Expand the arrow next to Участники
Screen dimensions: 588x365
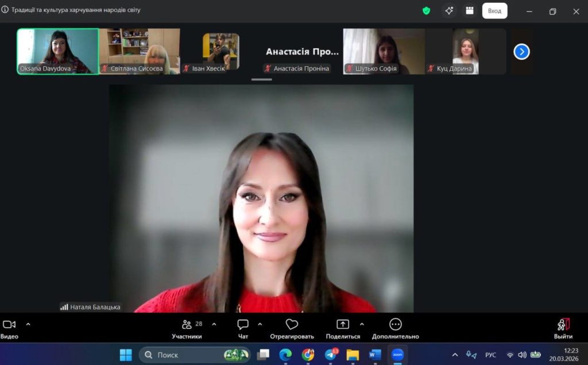[214, 324]
